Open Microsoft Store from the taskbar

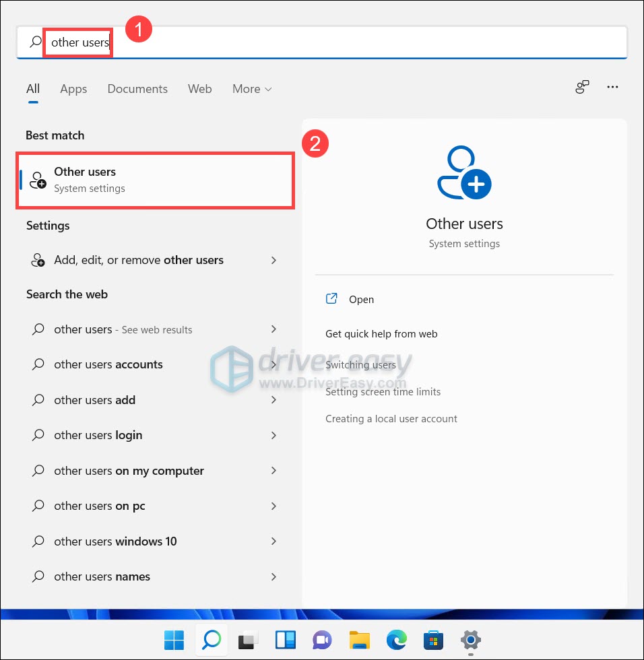[x=434, y=640]
